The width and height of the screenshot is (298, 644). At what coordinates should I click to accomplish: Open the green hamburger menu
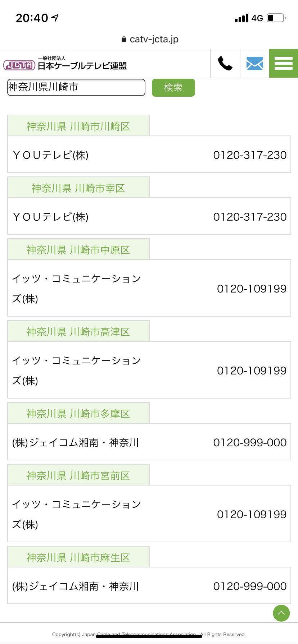coord(284,64)
